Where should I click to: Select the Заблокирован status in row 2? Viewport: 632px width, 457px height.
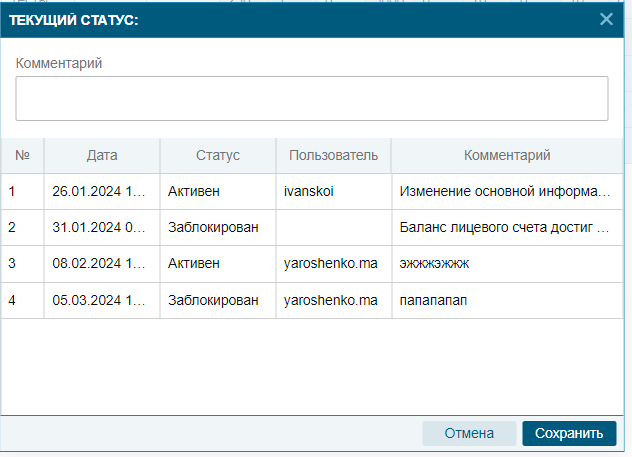(x=213, y=227)
